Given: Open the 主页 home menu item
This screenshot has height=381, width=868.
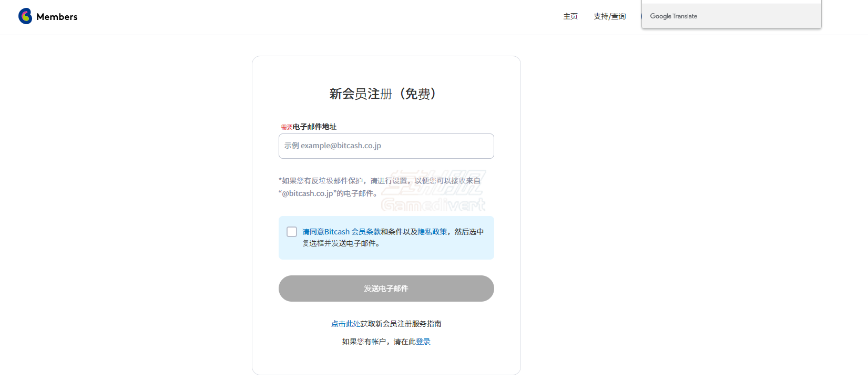Looking at the screenshot, I should [570, 16].
